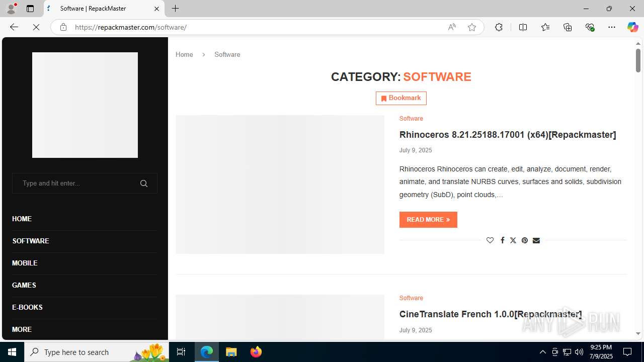
Task: Open the volume control in tray
Action: point(579,352)
